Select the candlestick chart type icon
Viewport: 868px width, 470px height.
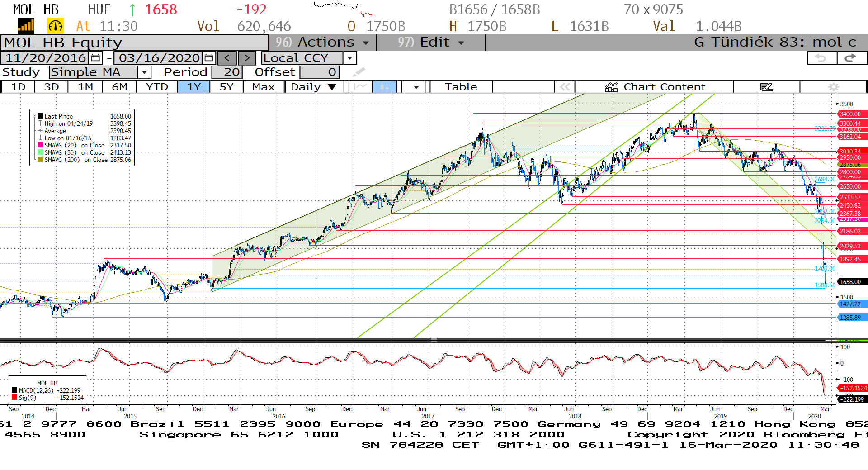[x=384, y=87]
